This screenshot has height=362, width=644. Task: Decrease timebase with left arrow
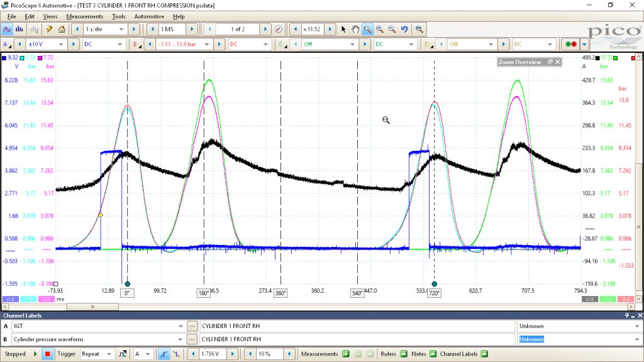[x=77, y=29]
